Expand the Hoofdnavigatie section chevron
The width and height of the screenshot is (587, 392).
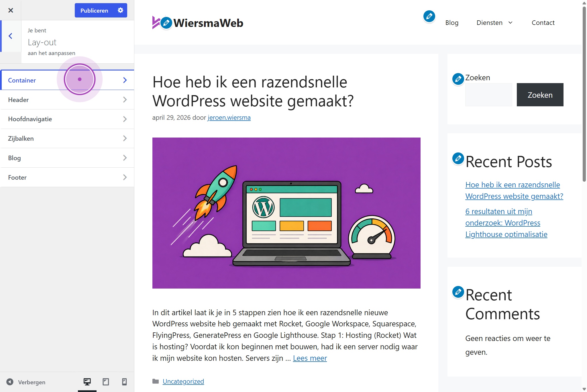(x=125, y=119)
